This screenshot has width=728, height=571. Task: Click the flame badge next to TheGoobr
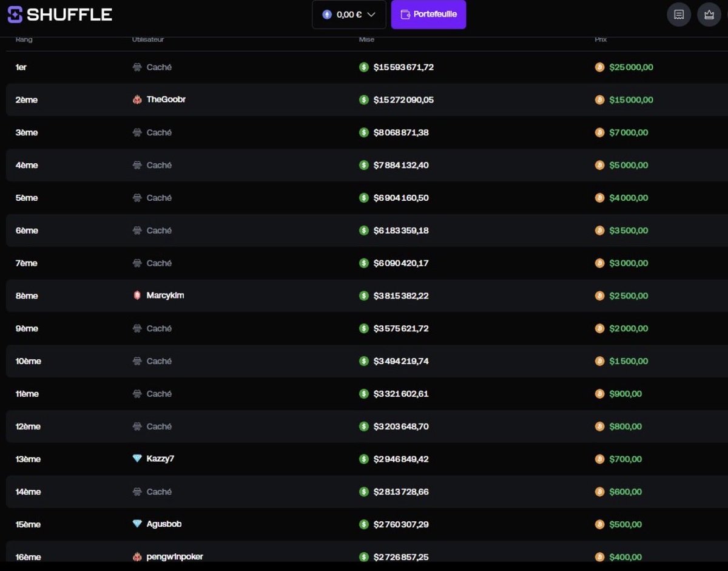click(137, 100)
